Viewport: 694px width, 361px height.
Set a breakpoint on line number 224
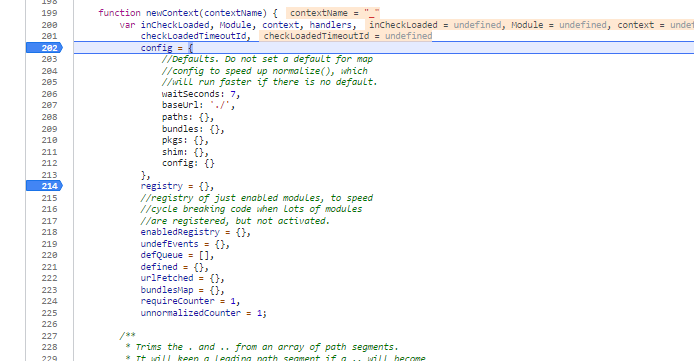pyautogui.click(x=50, y=301)
